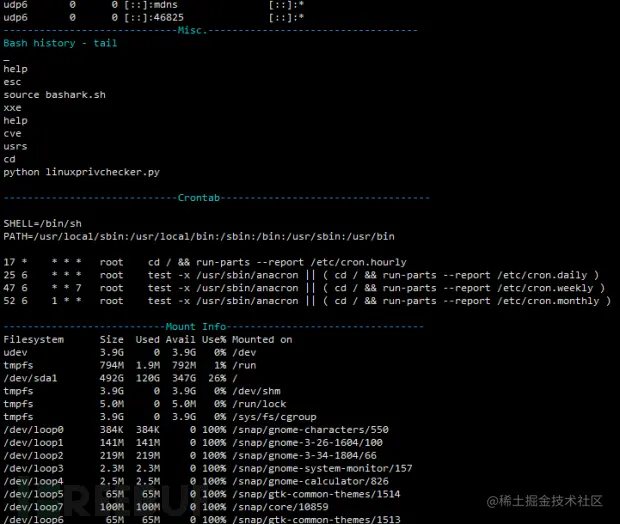Click the /etc/cron.hourly path text
Image resolution: width=620 pixels, height=525 pixels.
[358, 262]
